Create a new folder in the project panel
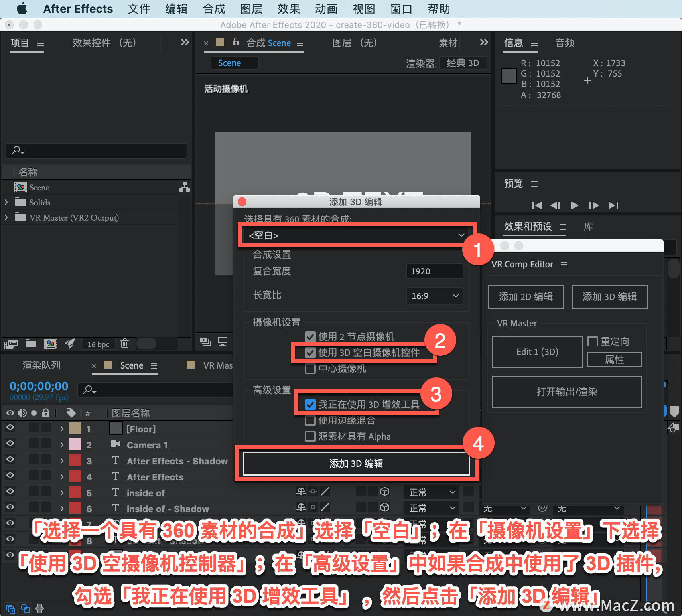Screen dimensions: 682x616 coord(31,343)
